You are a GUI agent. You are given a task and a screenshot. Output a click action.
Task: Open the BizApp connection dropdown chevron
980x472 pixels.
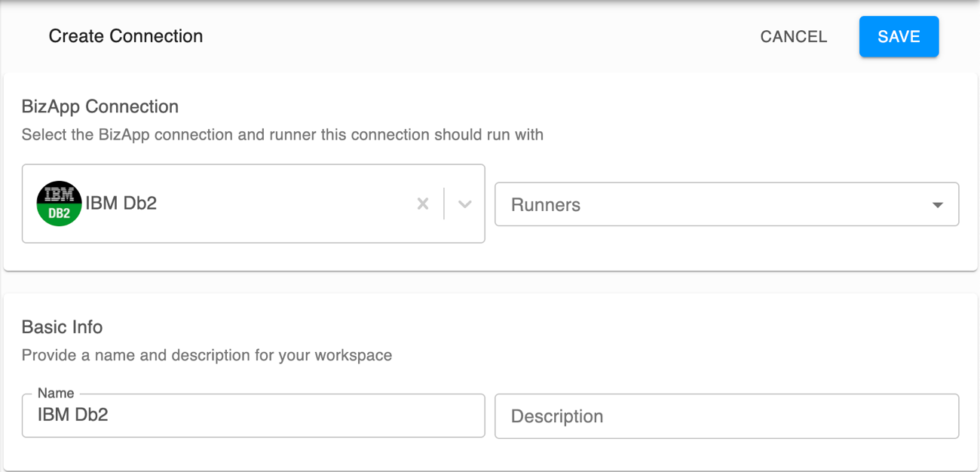(x=465, y=204)
